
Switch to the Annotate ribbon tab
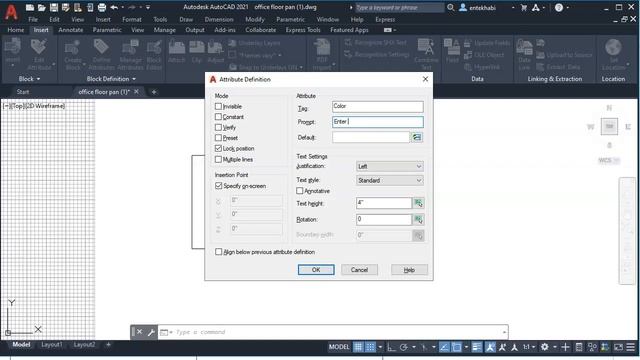(70, 30)
